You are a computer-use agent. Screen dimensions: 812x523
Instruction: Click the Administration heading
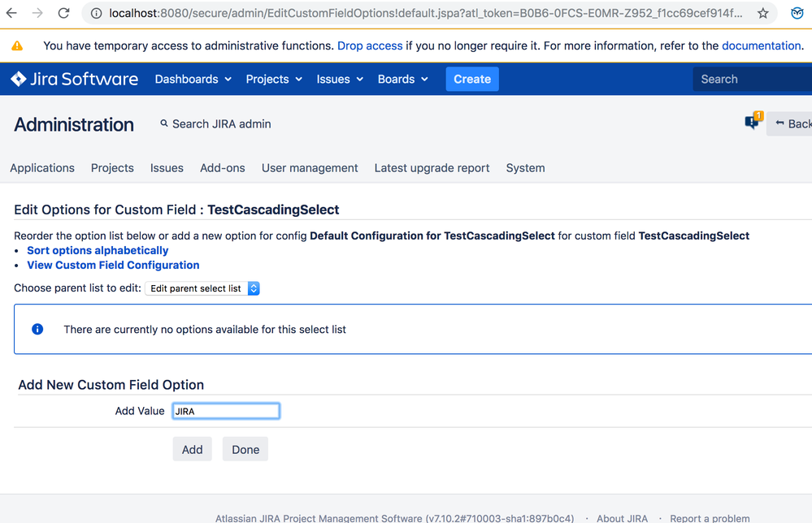point(74,124)
